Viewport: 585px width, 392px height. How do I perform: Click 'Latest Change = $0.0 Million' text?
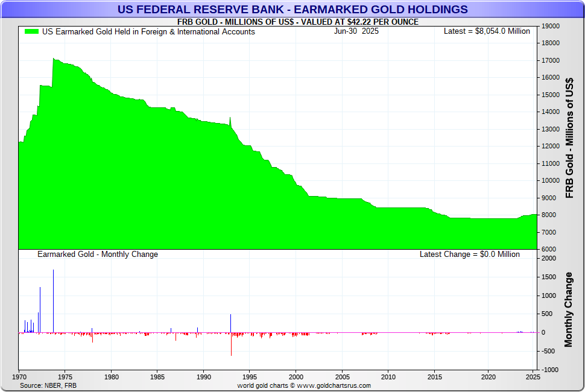(x=470, y=254)
